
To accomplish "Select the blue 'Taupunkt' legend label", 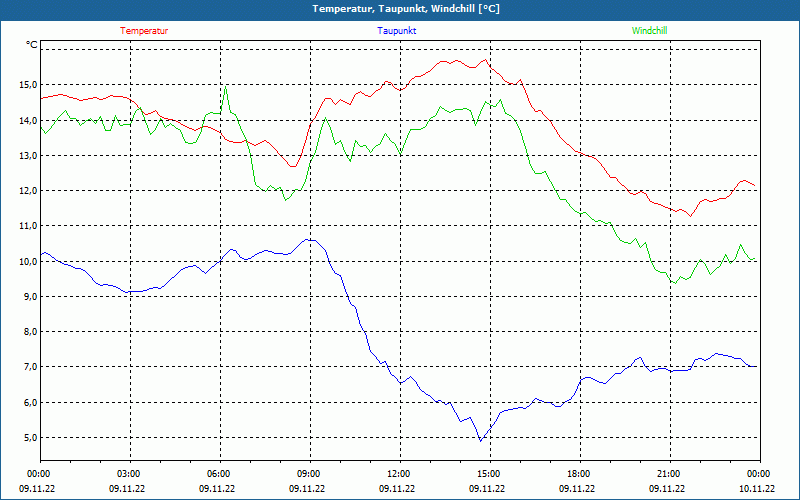I will coord(396,31).
